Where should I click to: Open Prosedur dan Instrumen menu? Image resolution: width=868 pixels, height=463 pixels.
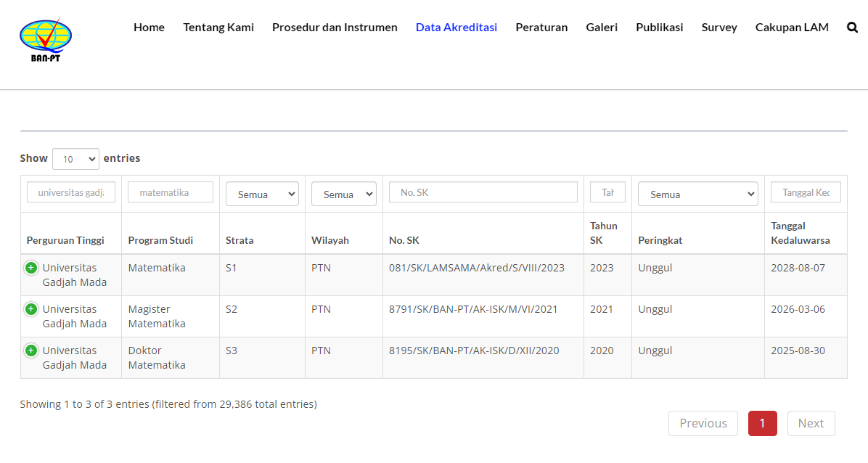pos(335,27)
